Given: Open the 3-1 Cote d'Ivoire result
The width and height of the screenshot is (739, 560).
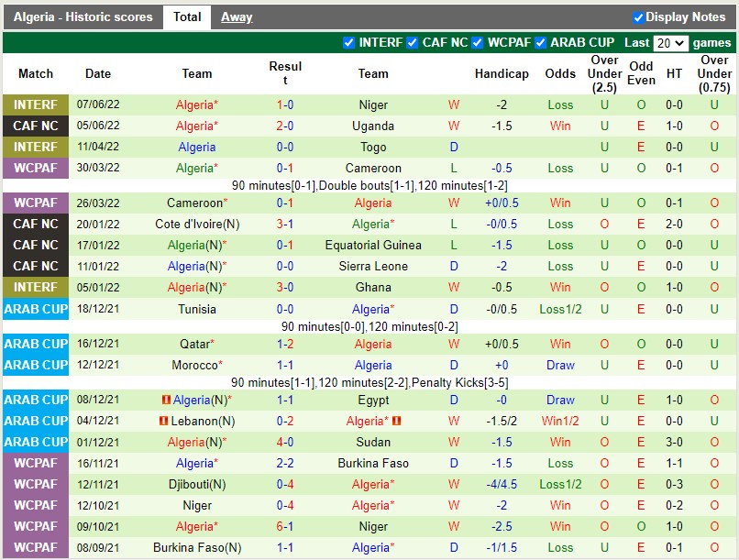Looking at the screenshot, I should (285, 224).
